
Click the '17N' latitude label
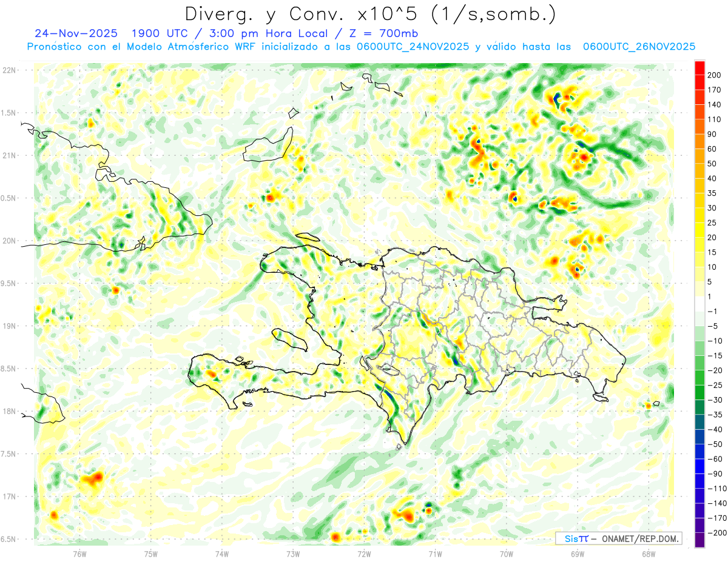click(9, 497)
